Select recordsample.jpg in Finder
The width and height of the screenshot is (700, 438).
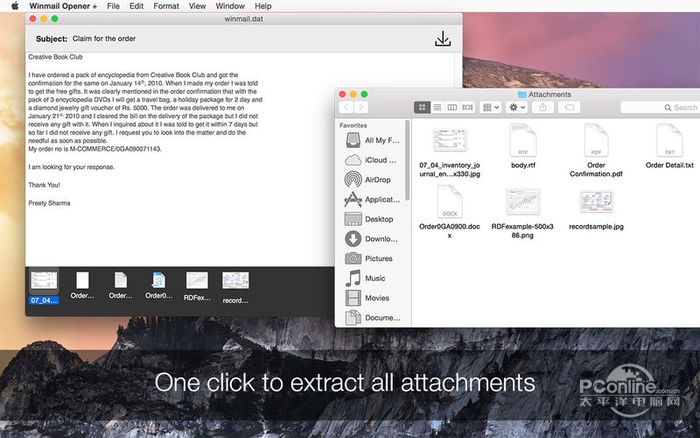[x=596, y=209]
